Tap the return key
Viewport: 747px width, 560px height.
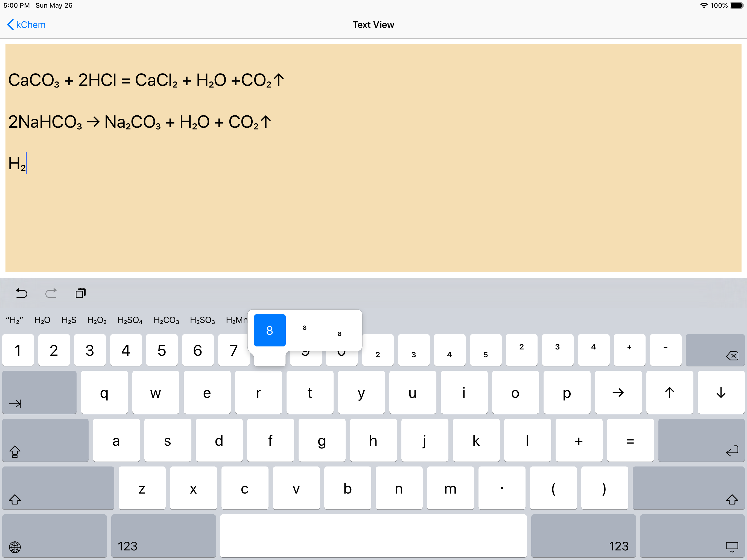(x=701, y=441)
